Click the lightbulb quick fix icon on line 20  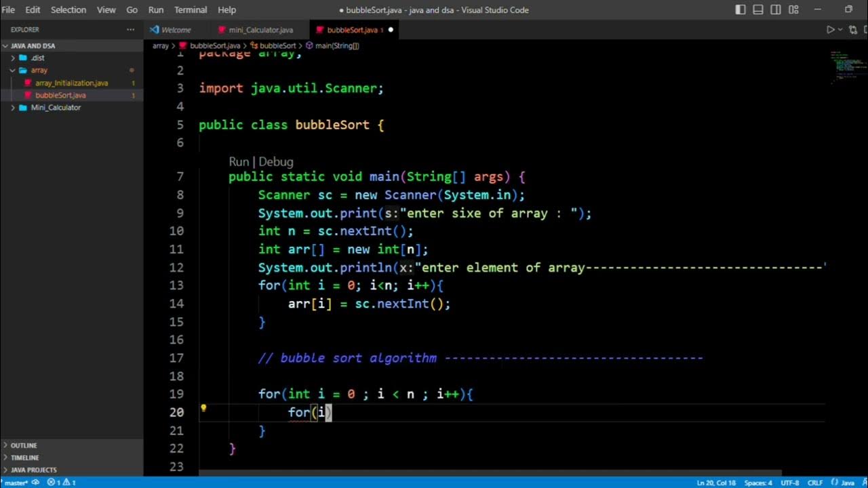click(203, 408)
